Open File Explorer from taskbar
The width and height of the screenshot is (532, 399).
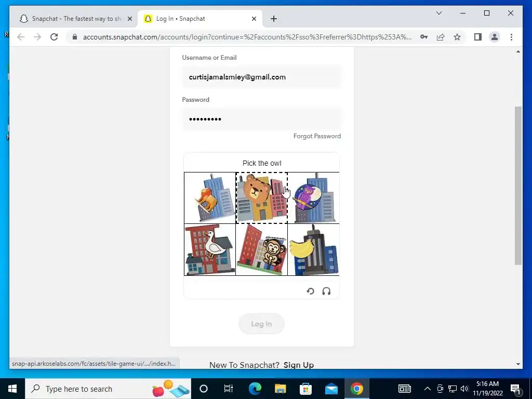(280, 389)
